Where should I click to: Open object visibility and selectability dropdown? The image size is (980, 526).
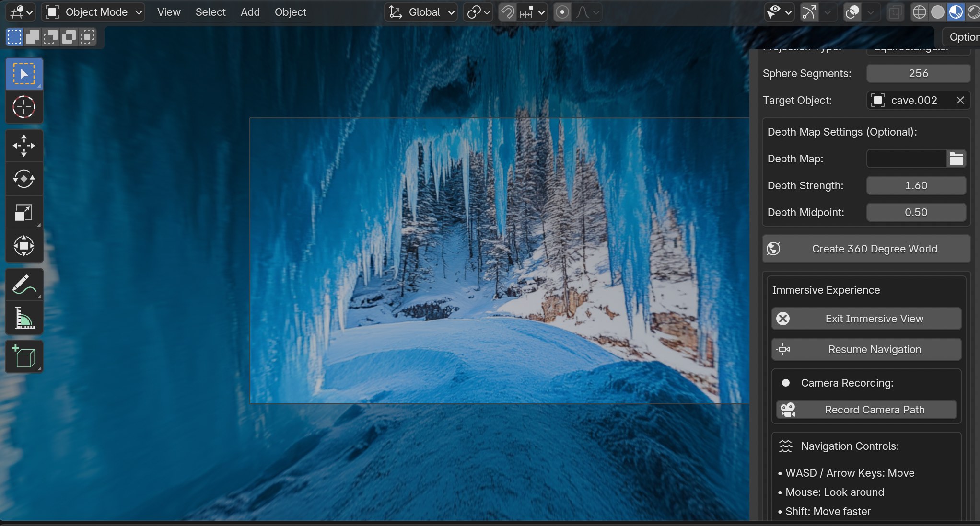tap(779, 12)
